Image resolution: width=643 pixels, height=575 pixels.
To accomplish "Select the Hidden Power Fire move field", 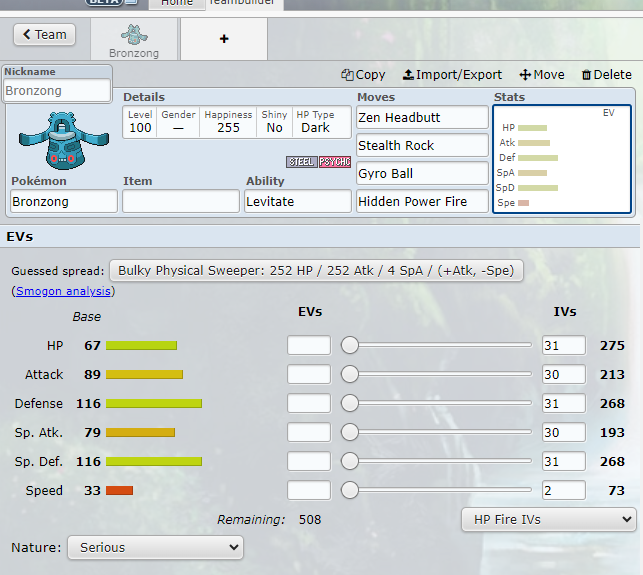I will point(422,201).
